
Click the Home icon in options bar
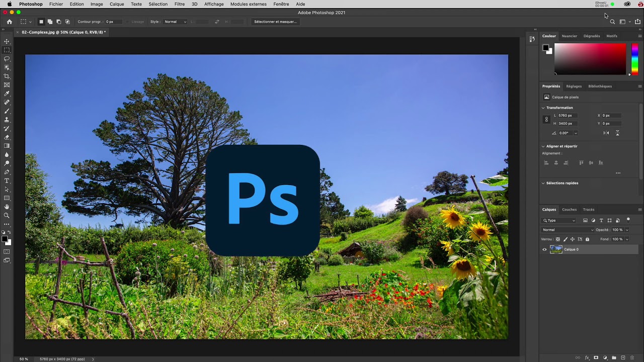[x=9, y=22]
